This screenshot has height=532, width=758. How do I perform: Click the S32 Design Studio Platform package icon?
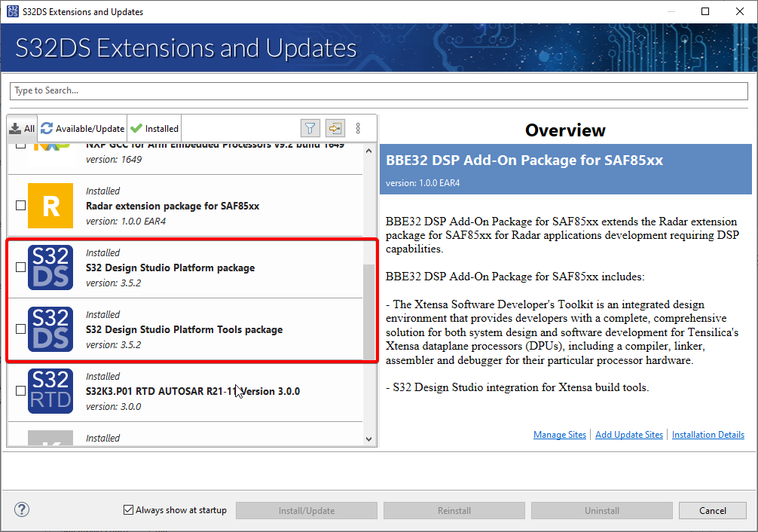tap(50, 267)
